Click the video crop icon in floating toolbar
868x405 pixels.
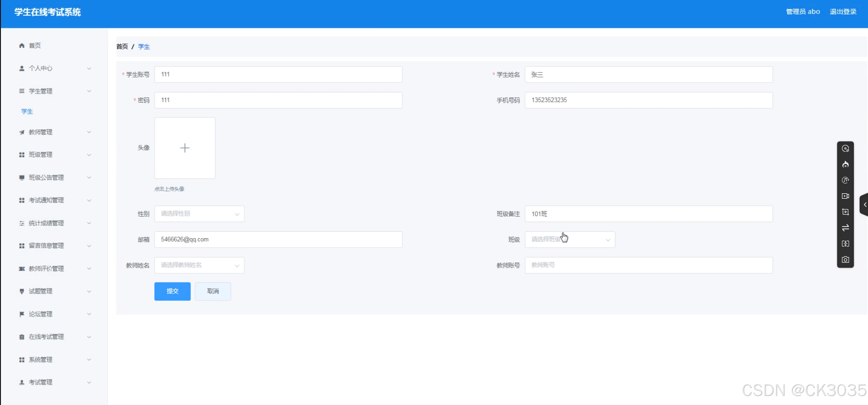845,212
